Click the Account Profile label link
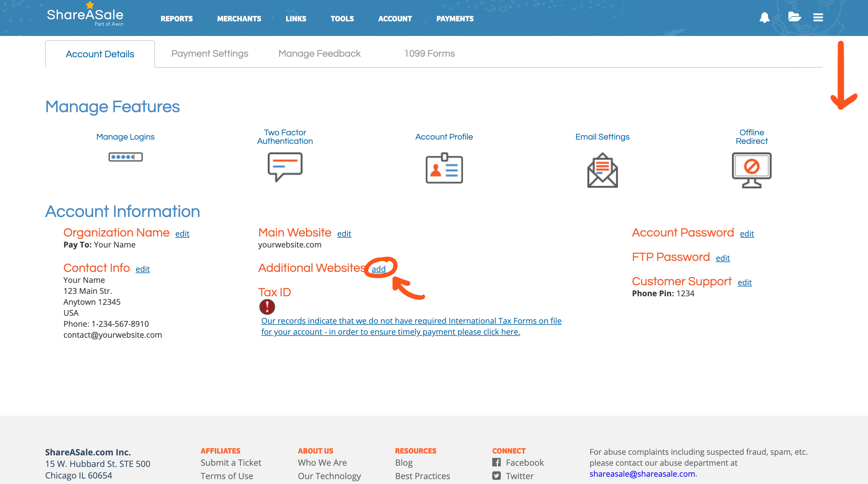This screenshot has height=484, width=868. [x=444, y=137]
